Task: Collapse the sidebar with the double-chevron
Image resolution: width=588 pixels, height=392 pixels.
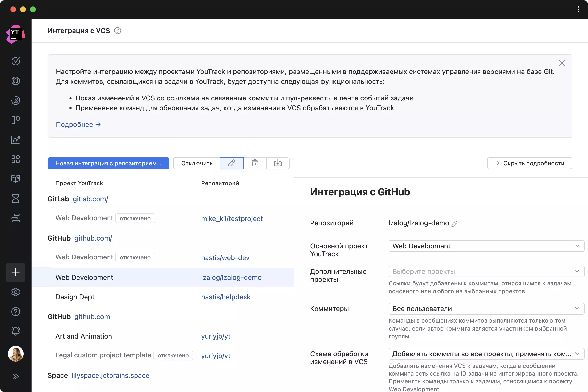Action: (16, 376)
